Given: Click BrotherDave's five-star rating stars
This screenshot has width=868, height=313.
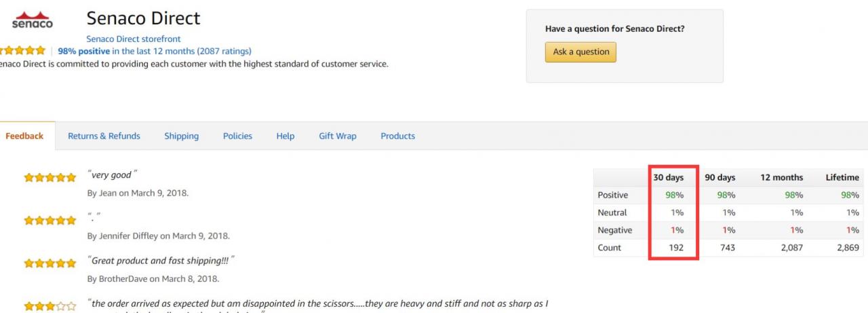Looking at the screenshot, I should pos(50,263).
